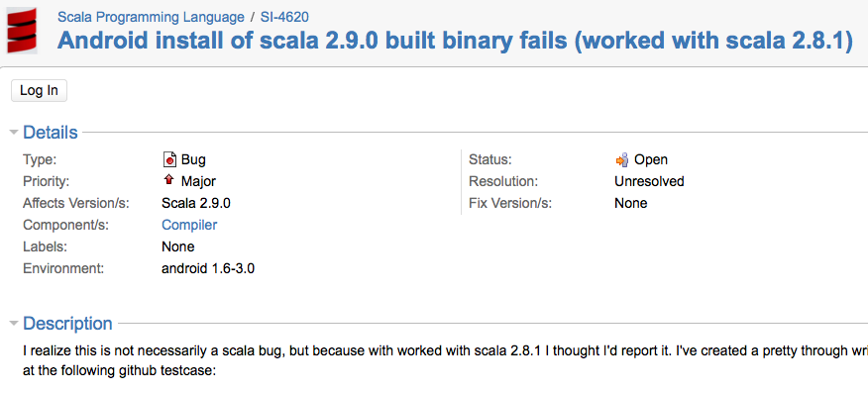
Task: Click the android 1.6-3.0 environment value
Action: pyautogui.click(x=208, y=269)
